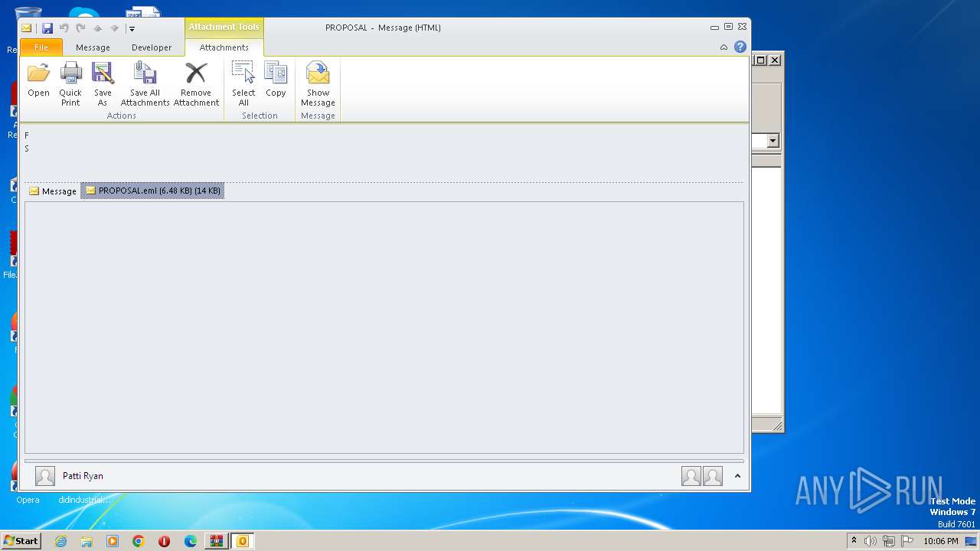Image resolution: width=980 pixels, height=551 pixels.
Task: Launch Opera from the taskbar
Action: tap(165, 541)
